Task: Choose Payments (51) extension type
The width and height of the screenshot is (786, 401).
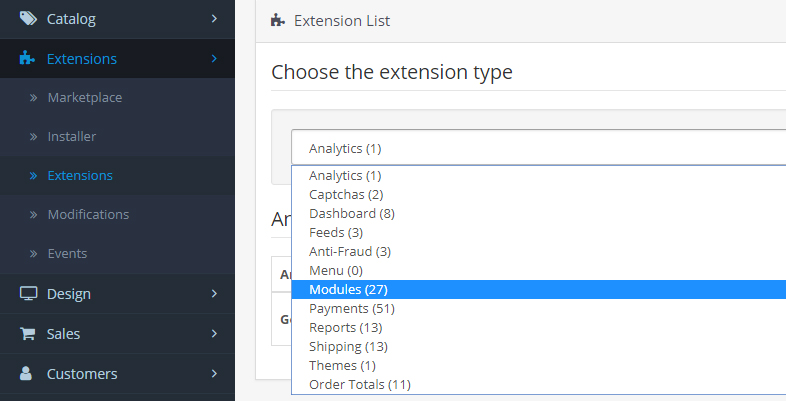Action: click(345, 309)
